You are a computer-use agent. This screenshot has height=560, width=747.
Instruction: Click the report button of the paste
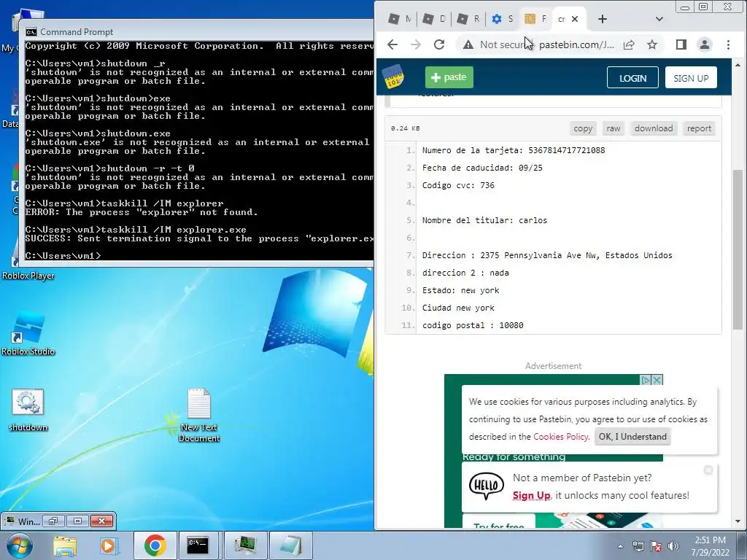[699, 128]
